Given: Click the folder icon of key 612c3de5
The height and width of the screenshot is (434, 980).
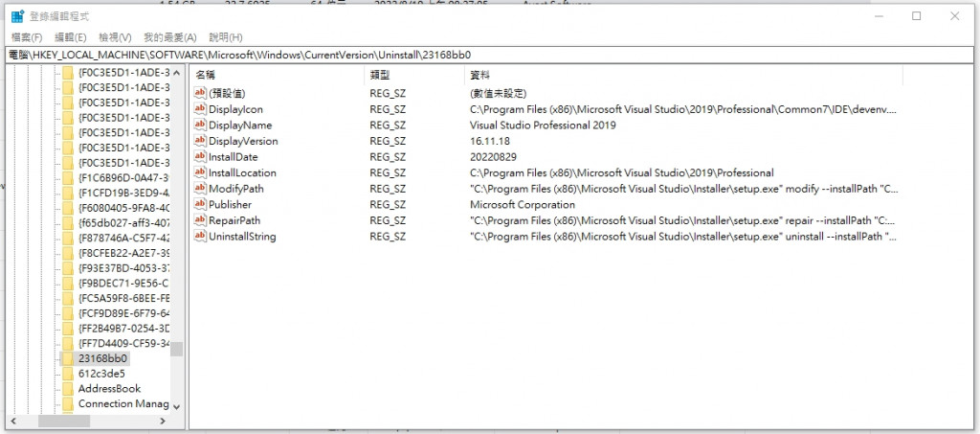Looking at the screenshot, I should pos(68,374).
